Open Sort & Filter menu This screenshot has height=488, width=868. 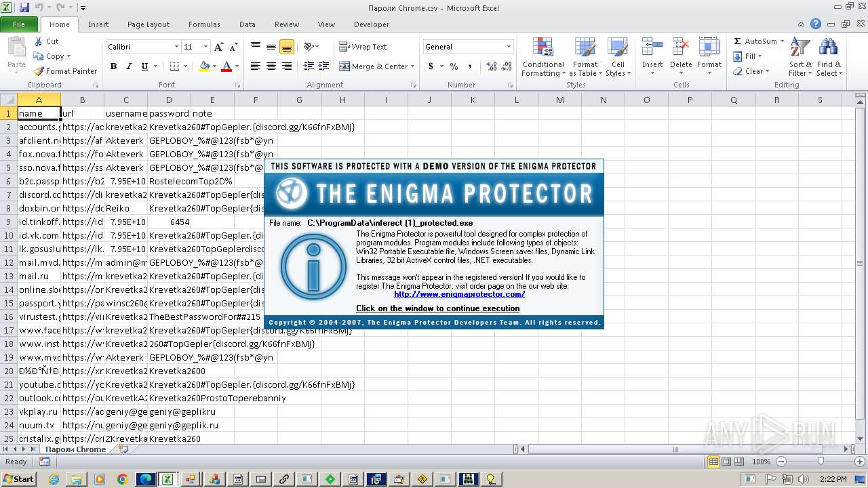point(800,57)
